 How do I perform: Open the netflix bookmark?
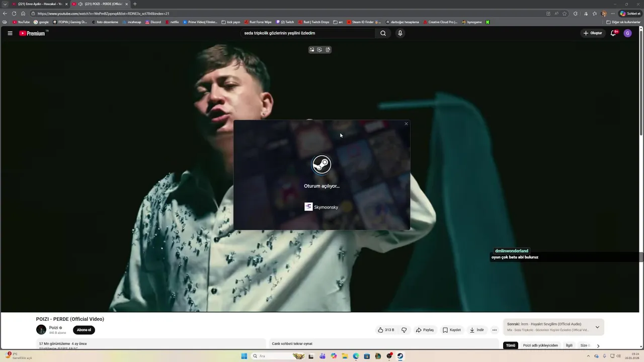tap(172, 22)
